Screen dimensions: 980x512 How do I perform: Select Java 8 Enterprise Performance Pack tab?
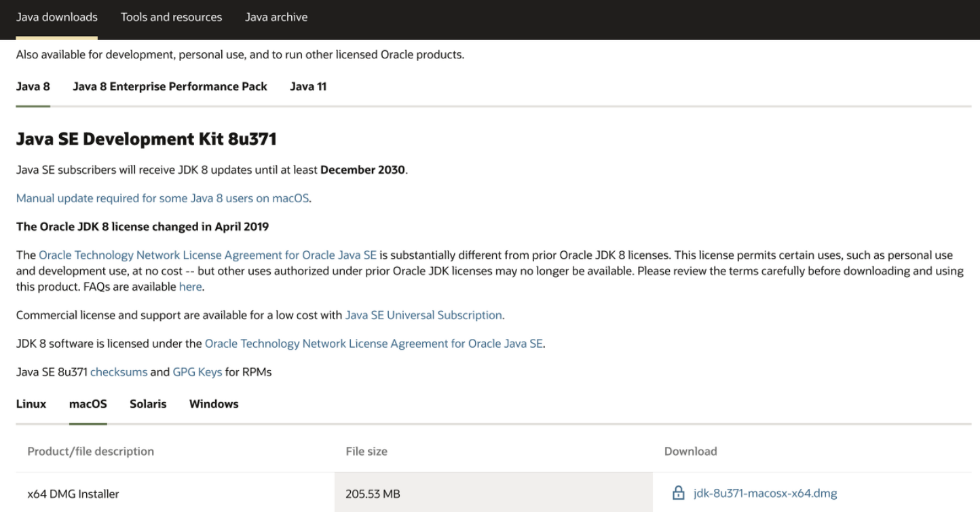pyautogui.click(x=170, y=86)
